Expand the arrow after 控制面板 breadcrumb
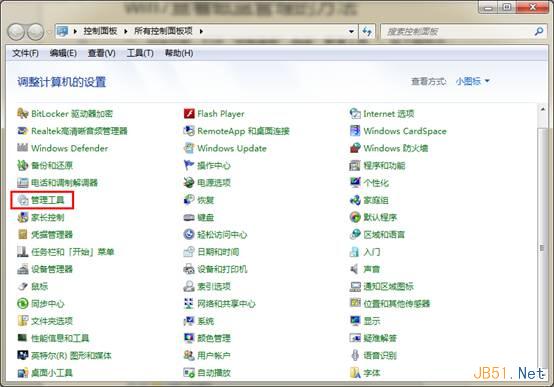 pos(125,31)
